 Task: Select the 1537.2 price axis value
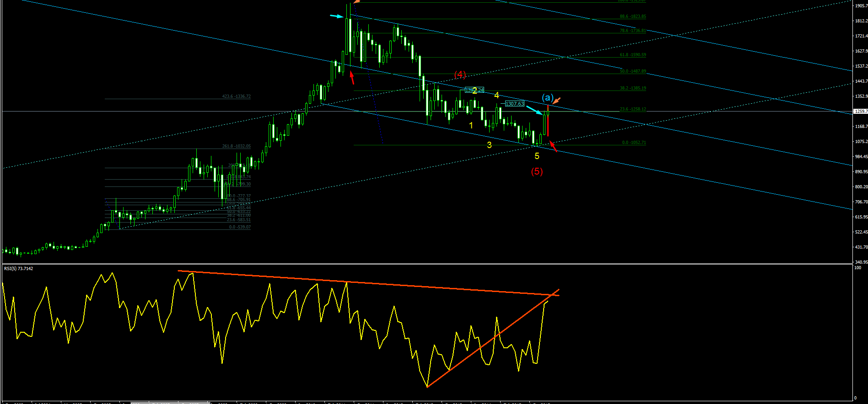[861, 66]
